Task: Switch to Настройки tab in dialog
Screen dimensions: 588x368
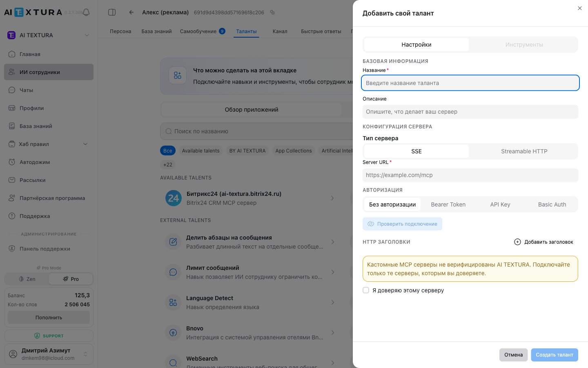Action: (416, 45)
